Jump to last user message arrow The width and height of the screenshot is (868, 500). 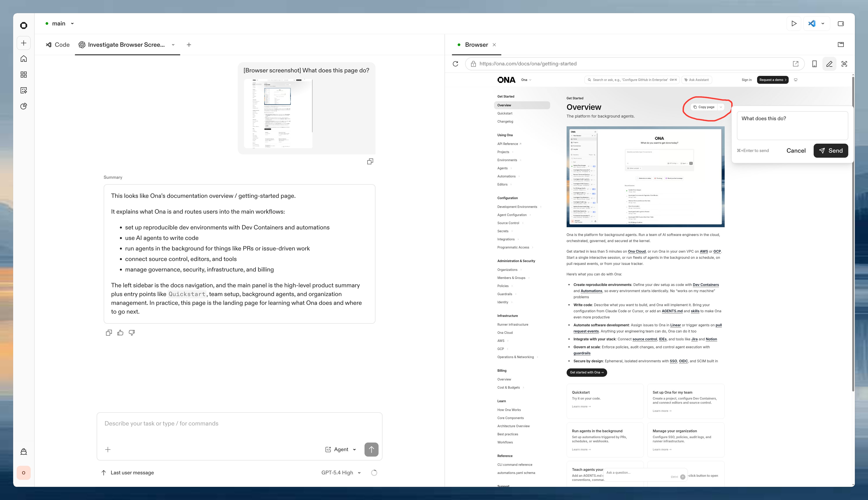pos(104,473)
